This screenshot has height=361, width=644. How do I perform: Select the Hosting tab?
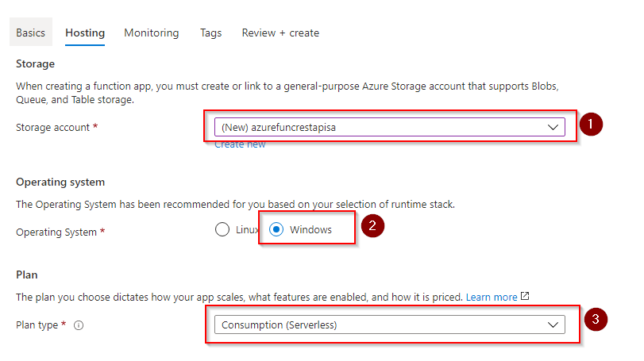[x=85, y=33]
